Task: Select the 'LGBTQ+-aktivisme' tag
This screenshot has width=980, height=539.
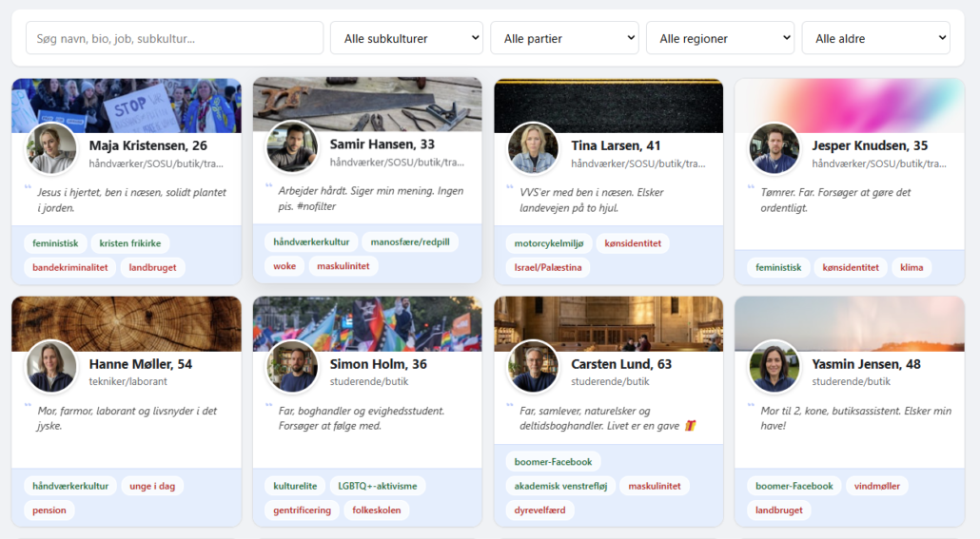Action: tap(377, 486)
